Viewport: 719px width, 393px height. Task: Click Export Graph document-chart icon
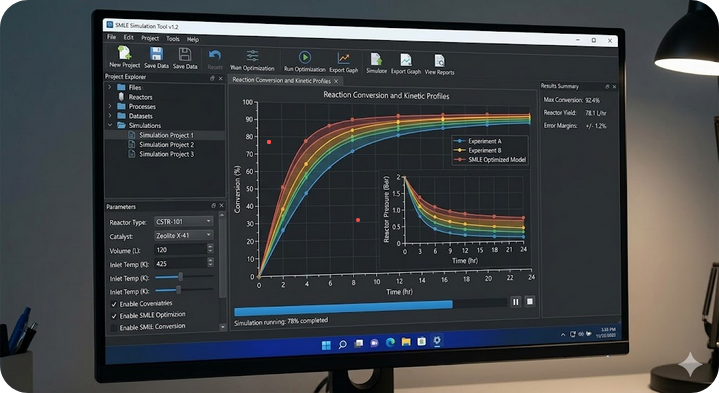(406, 60)
